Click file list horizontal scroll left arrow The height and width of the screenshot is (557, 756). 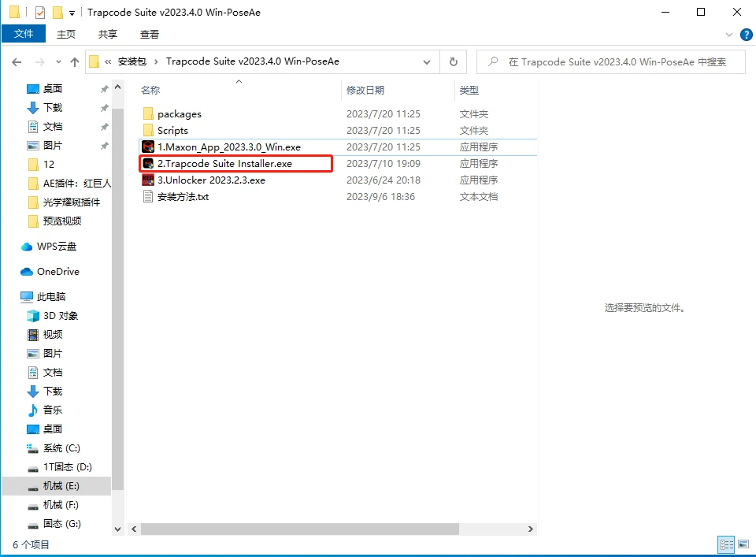click(134, 529)
